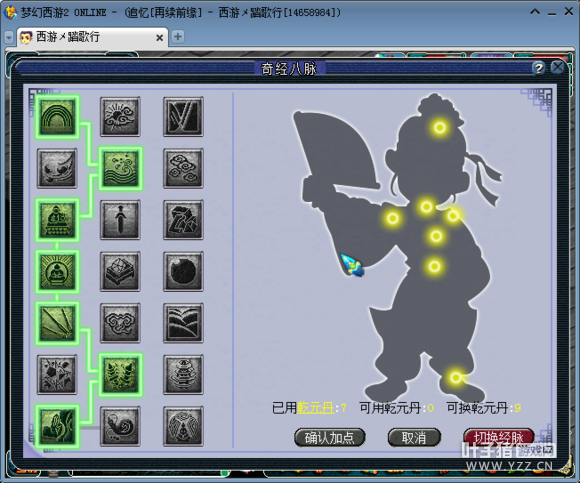
Task: Click the glowing acupoint on the head
Action: pos(440,128)
